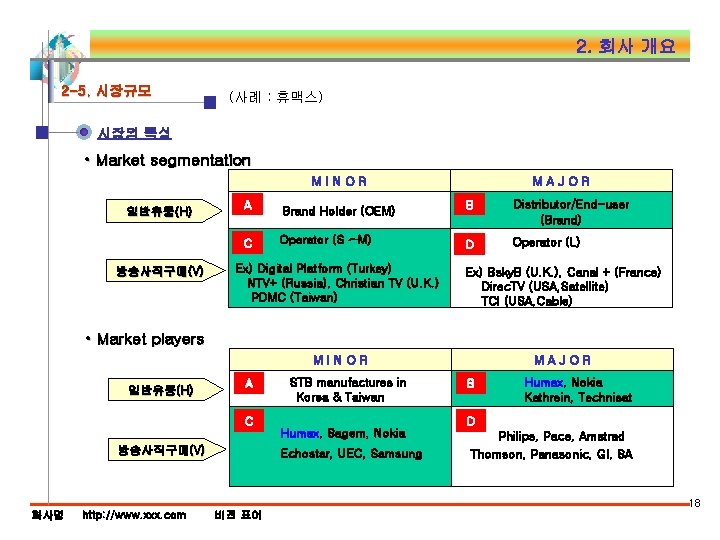Viewport: 720px width, 540px height.
Task: Click the page number 18
Action: click(x=695, y=503)
